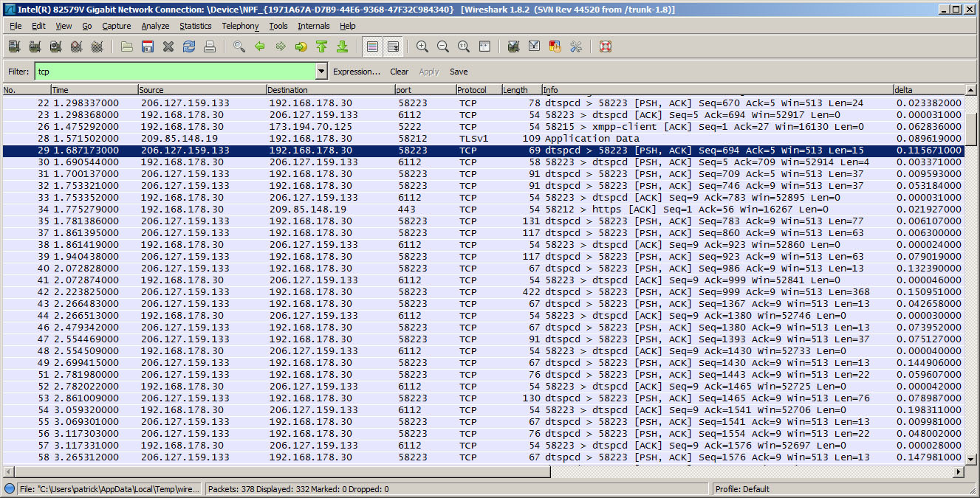Image resolution: width=980 pixels, height=498 pixels.
Task: Click the help lifebuoy icon
Action: pyautogui.click(x=606, y=46)
